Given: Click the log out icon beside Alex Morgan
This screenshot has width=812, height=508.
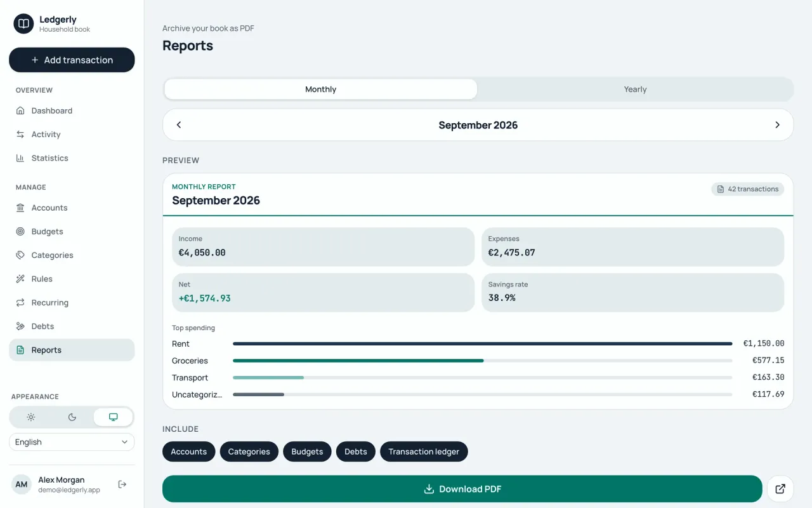Looking at the screenshot, I should pyautogui.click(x=122, y=485).
